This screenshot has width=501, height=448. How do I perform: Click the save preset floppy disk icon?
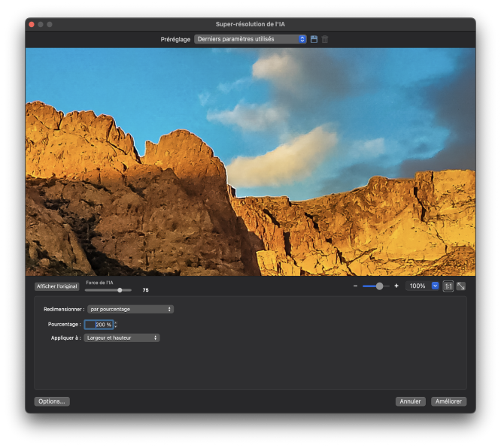(x=314, y=39)
